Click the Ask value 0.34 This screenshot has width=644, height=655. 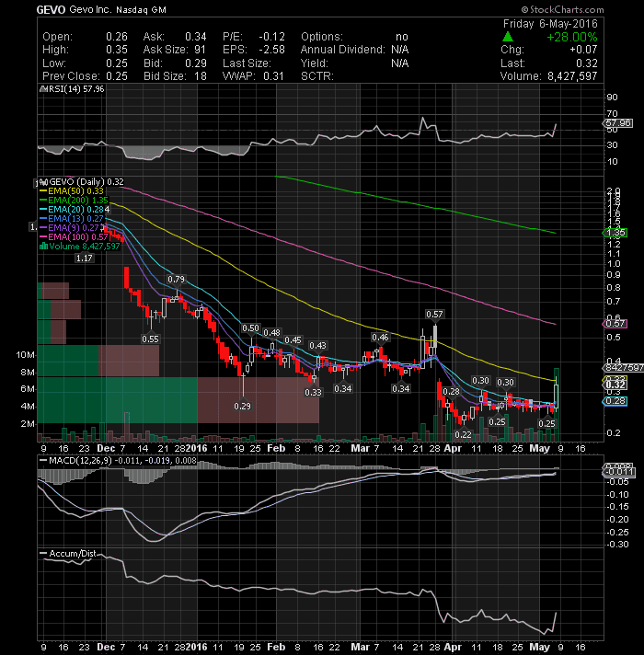pyautogui.click(x=195, y=37)
